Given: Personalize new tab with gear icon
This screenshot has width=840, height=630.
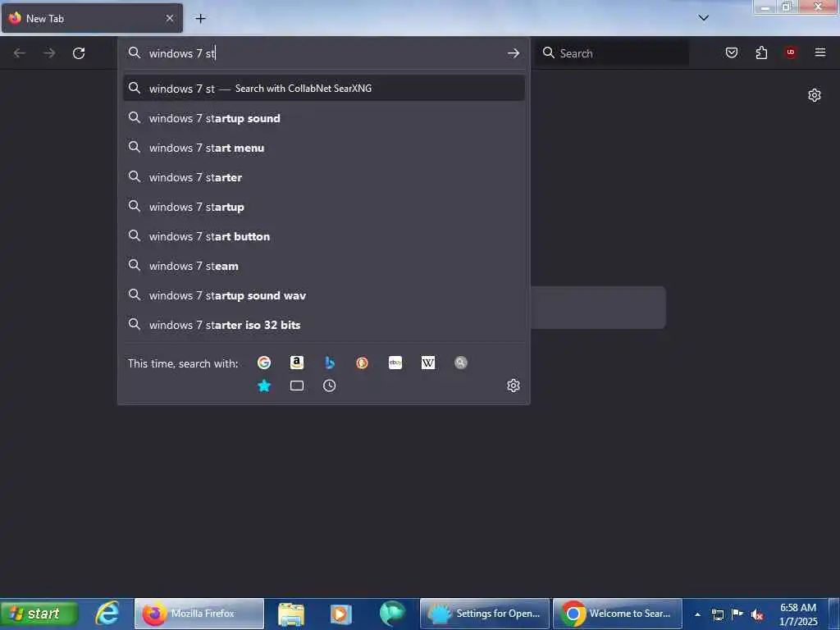Looking at the screenshot, I should pos(815,95).
